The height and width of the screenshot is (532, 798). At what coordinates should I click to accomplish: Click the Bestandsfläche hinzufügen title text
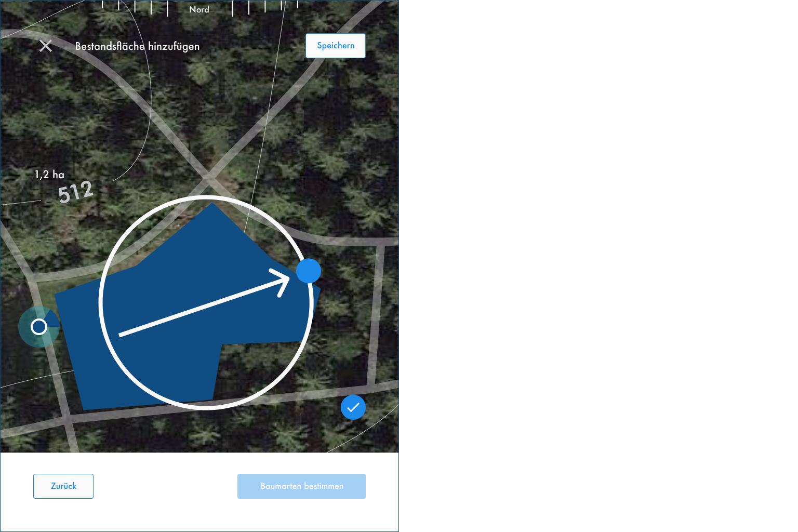pos(138,46)
